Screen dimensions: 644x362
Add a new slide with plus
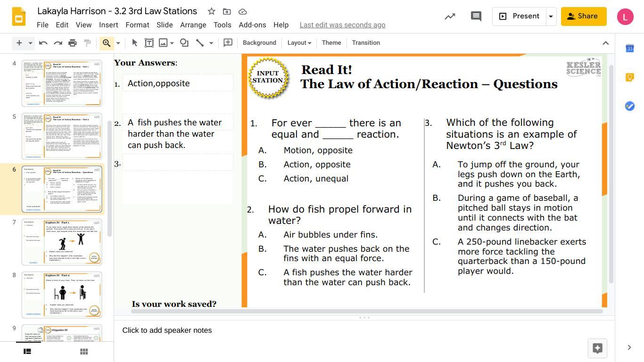tap(19, 43)
